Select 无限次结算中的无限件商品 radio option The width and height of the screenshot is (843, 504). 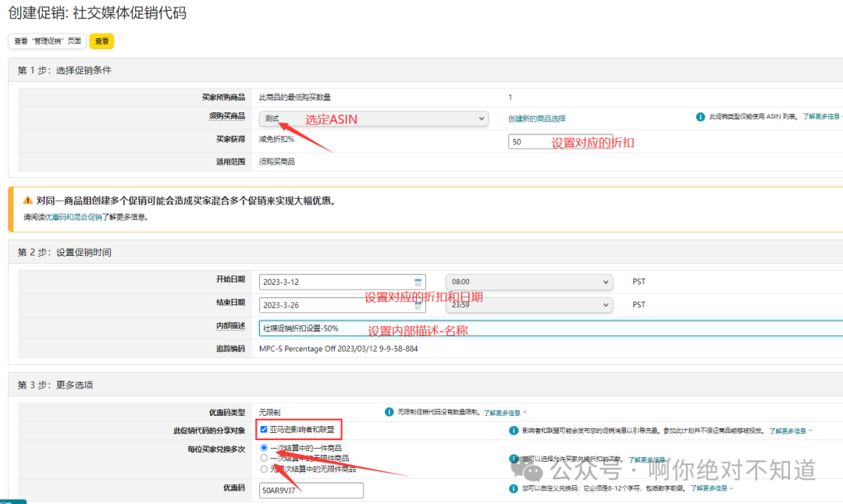point(264,470)
